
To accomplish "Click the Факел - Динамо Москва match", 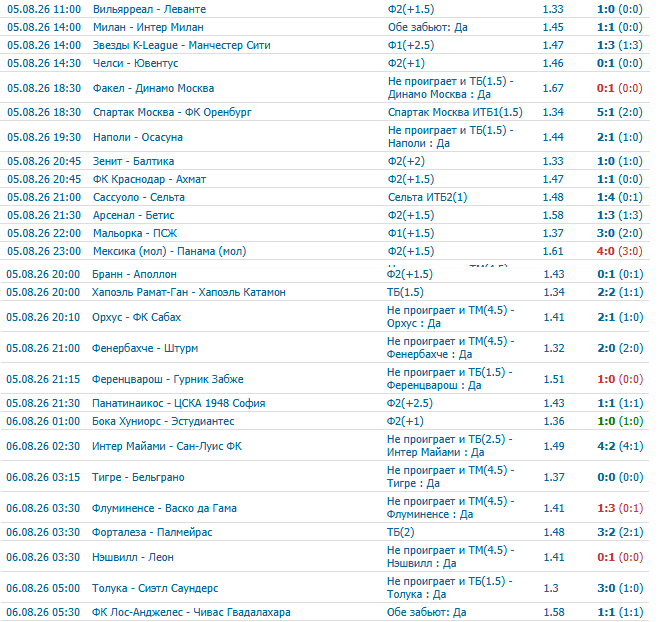I will (x=153, y=88).
